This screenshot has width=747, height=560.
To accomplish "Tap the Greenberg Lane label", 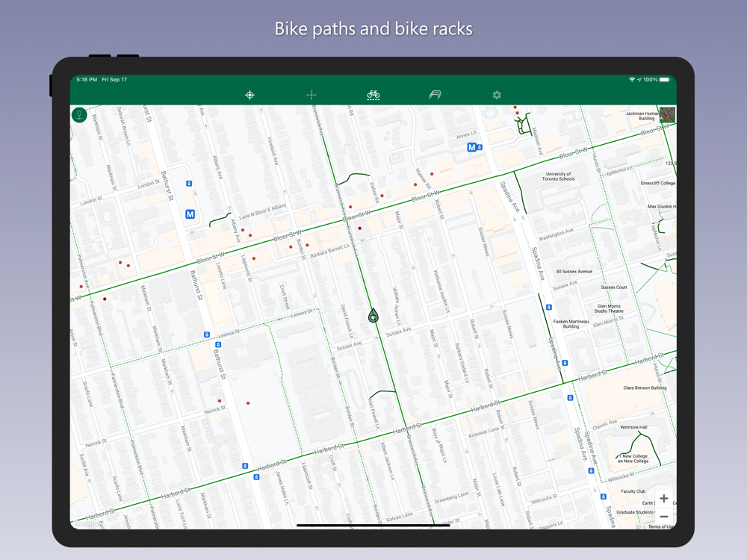I will pyautogui.click(x=451, y=497).
